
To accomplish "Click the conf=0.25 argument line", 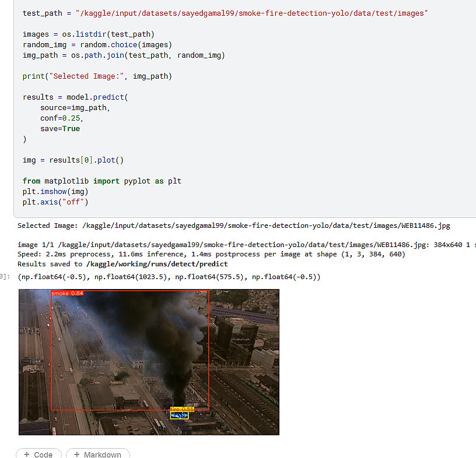I will click(x=62, y=118).
